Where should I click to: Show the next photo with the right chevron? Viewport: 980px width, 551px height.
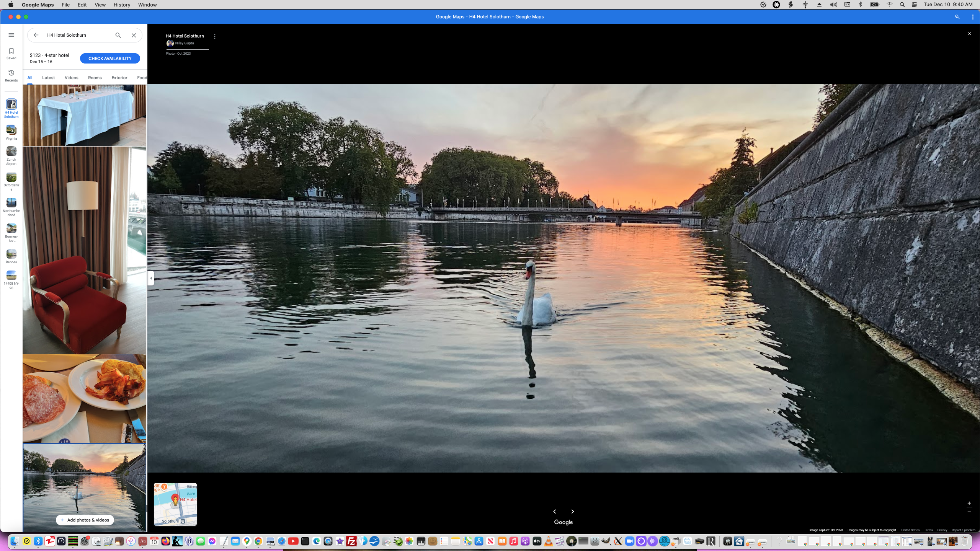572,511
